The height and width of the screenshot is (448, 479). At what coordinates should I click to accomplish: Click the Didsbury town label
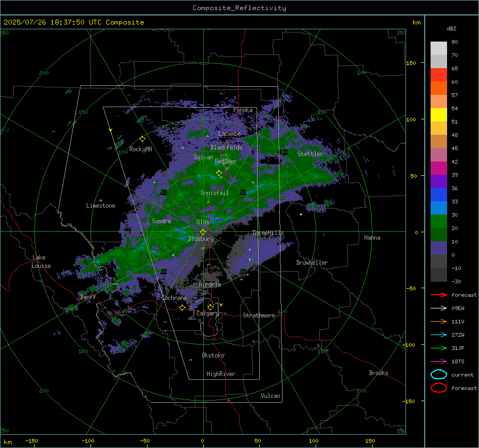coord(201,239)
